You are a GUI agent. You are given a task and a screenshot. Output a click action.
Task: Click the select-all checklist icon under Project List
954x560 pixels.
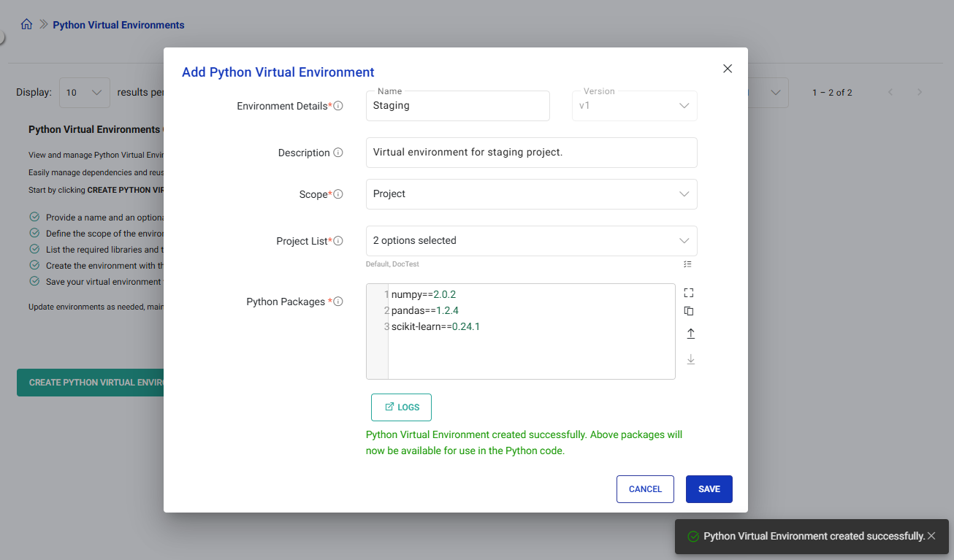click(687, 264)
